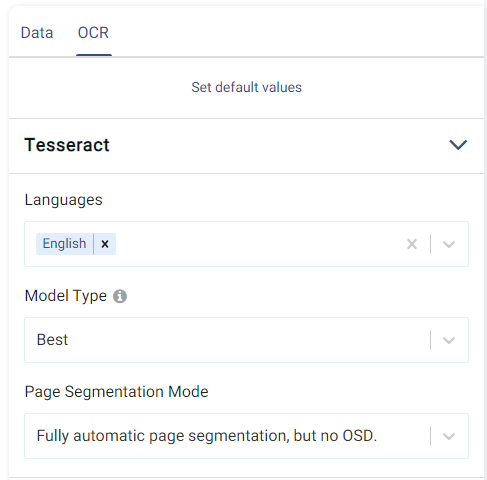This screenshot has width=487, height=480.
Task: Click the English language chip label
Action: (x=64, y=244)
